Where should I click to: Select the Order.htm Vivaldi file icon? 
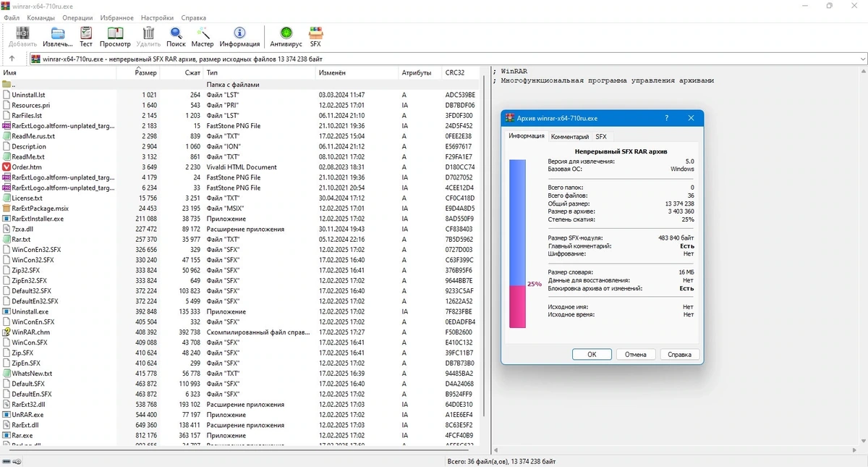click(x=7, y=167)
